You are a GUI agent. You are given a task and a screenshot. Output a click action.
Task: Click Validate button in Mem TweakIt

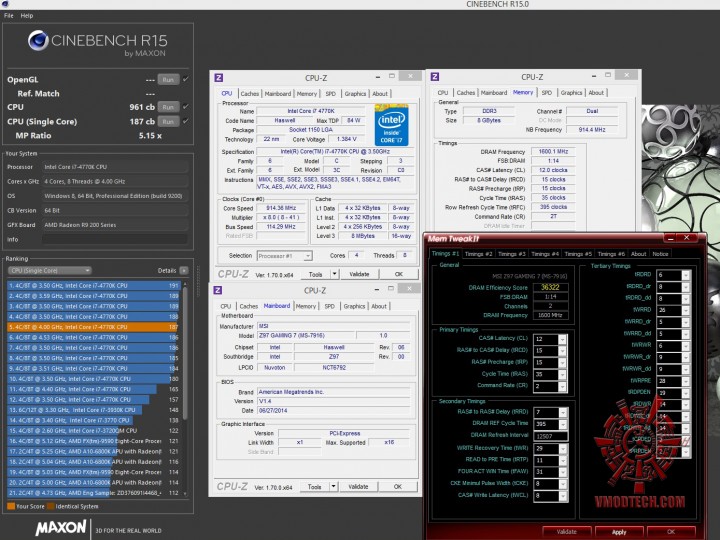click(567, 532)
